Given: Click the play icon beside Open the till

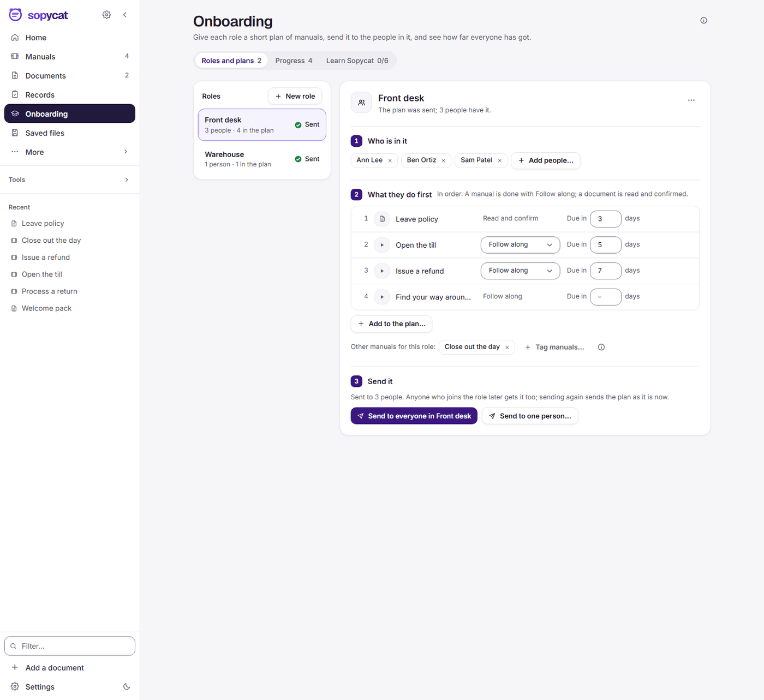Looking at the screenshot, I should tap(382, 245).
